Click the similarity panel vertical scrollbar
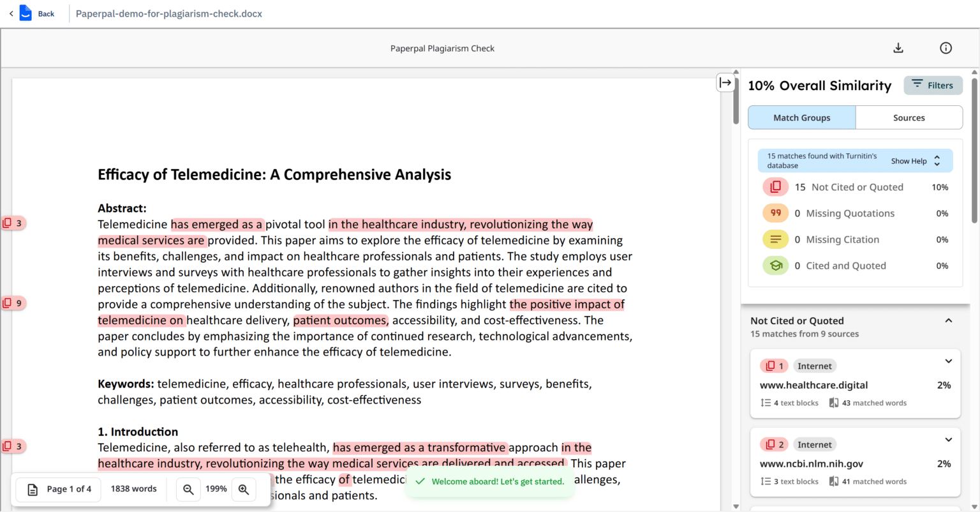The width and height of the screenshot is (980, 512). tap(974, 151)
